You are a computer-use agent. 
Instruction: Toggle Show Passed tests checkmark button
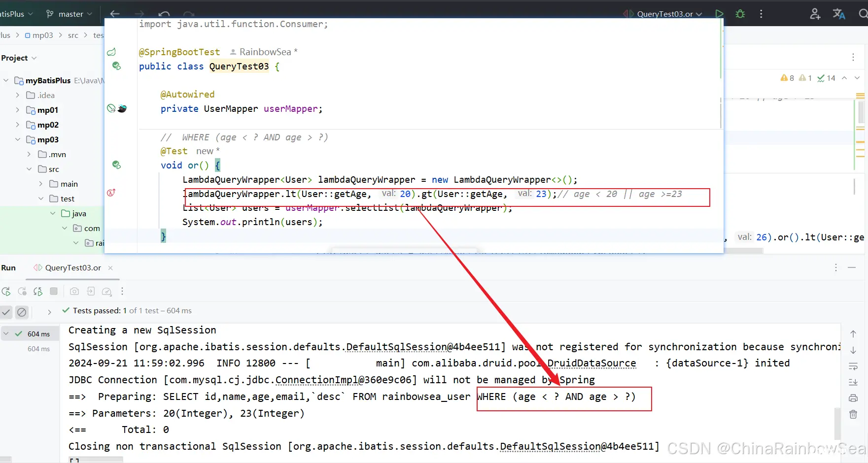point(6,312)
